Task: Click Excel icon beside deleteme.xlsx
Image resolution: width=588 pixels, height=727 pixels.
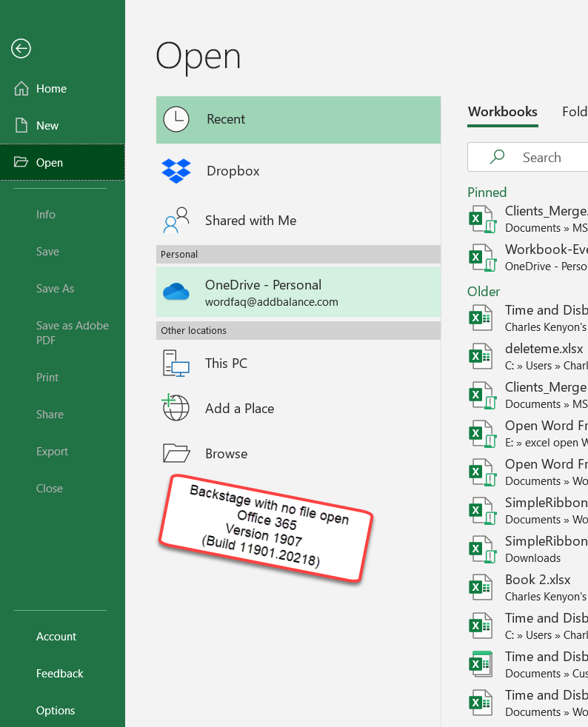Action: [481, 356]
